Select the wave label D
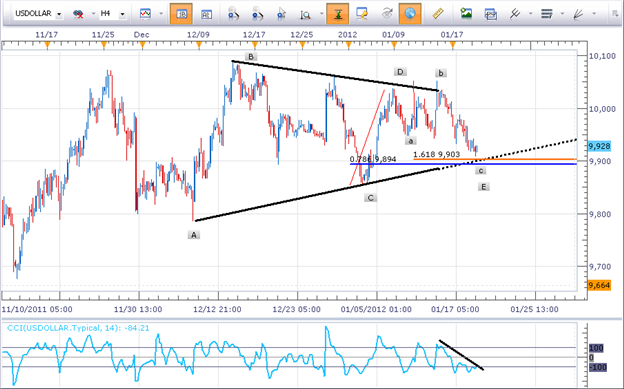Screen dimensions: 624x389 (x=400, y=72)
